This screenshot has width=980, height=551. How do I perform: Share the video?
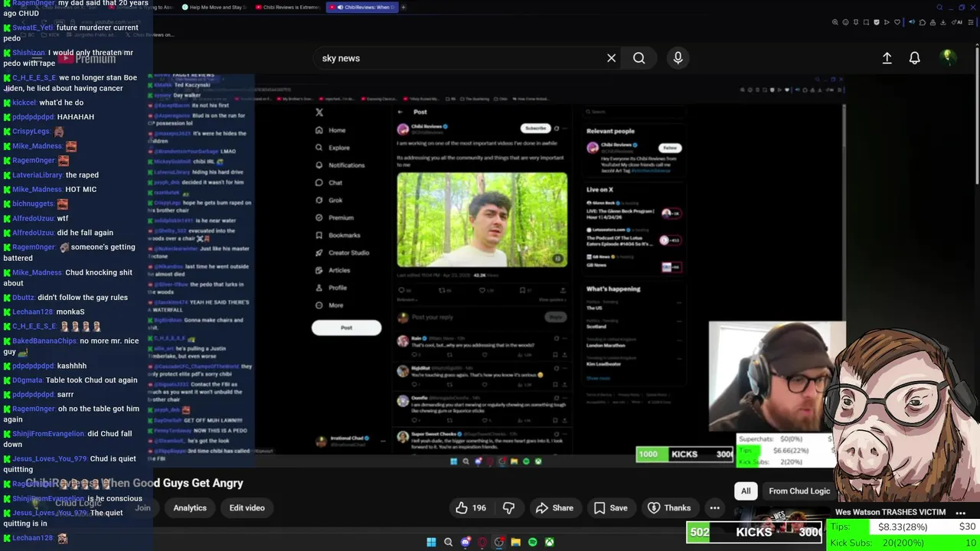(x=555, y=507)
